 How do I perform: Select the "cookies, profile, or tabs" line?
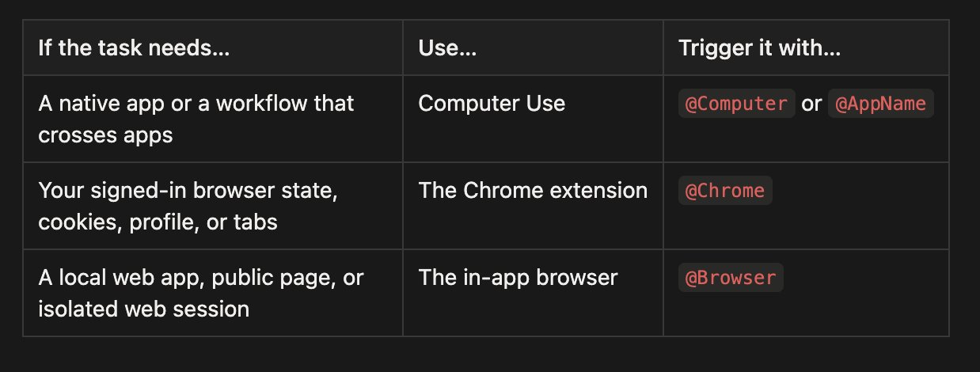tap(158, 222)
